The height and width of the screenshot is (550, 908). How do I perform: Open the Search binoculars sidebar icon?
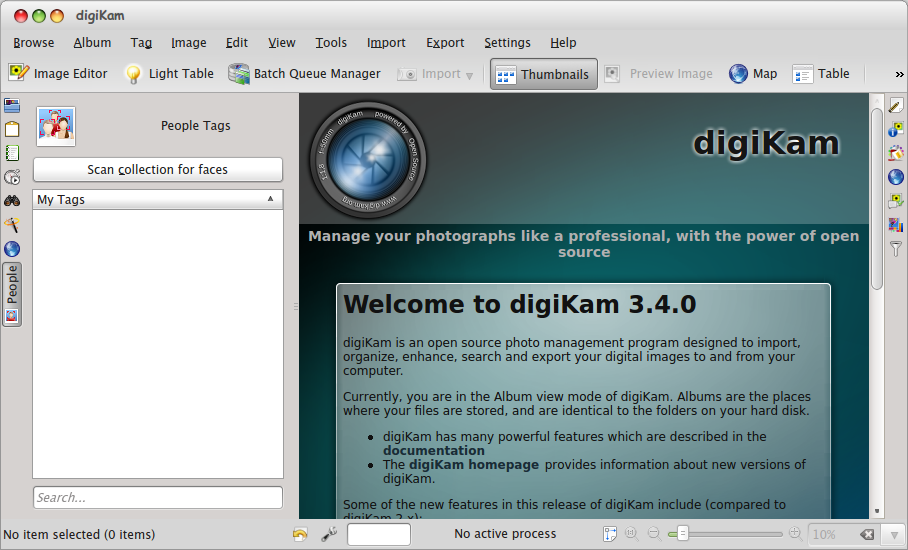[12, 201]
